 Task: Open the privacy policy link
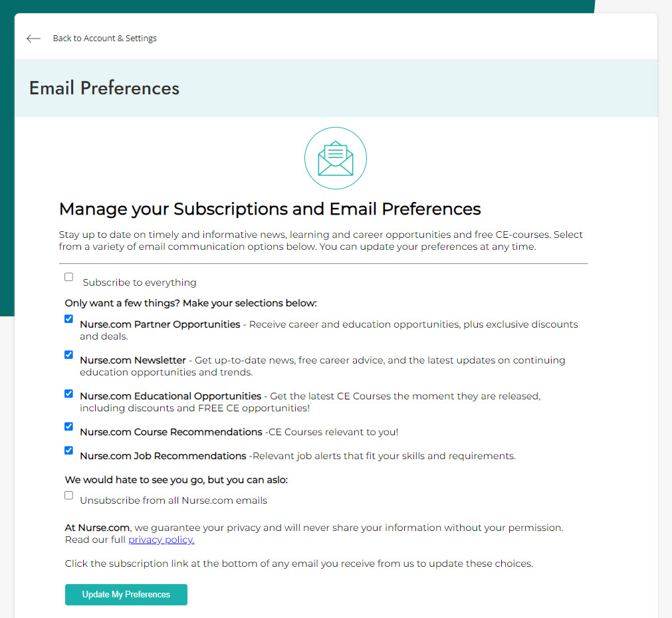click(162, 540)
